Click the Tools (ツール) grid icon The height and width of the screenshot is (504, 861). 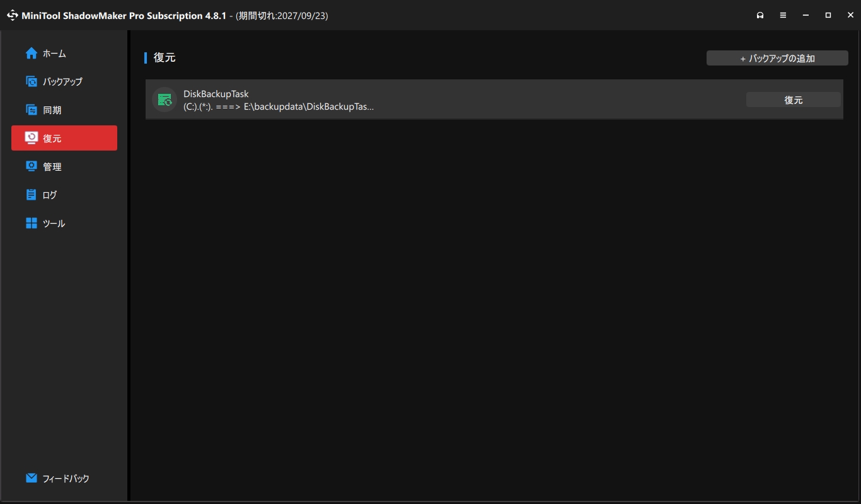(32, 223)
